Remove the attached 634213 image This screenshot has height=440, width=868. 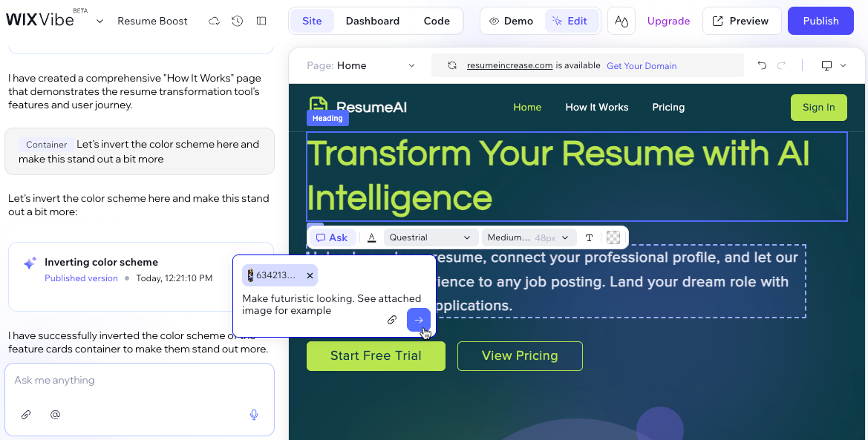(x=310, y=275)
